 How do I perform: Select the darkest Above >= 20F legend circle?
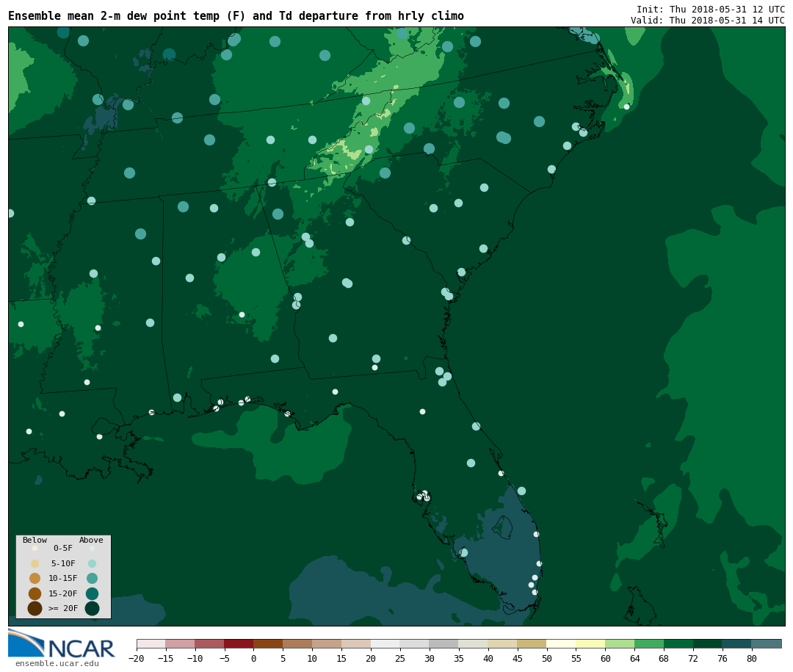click(92, 608)
